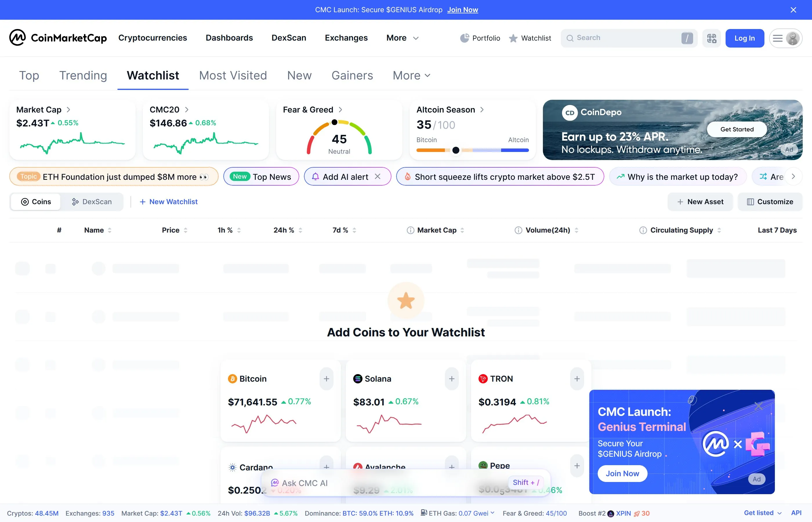The width and height of the screenshot is (812, 522).
Task: Click the Fear & Greed gauge
Action: [339, 137]
